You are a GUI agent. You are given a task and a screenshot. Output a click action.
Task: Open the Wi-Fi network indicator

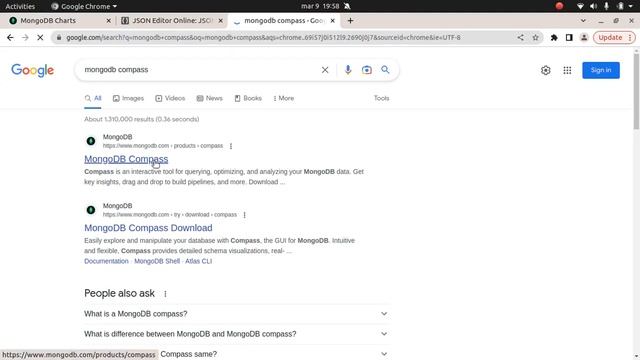[580, 6]
